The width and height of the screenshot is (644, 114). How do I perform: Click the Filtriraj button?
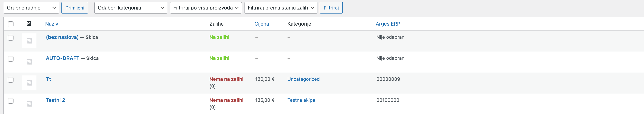(x=331, y=8)
